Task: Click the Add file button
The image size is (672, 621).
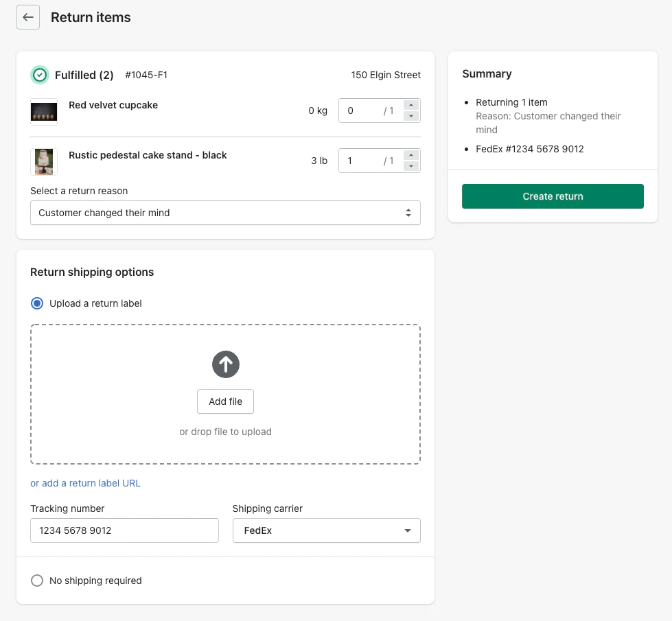Action: [226, 401]
